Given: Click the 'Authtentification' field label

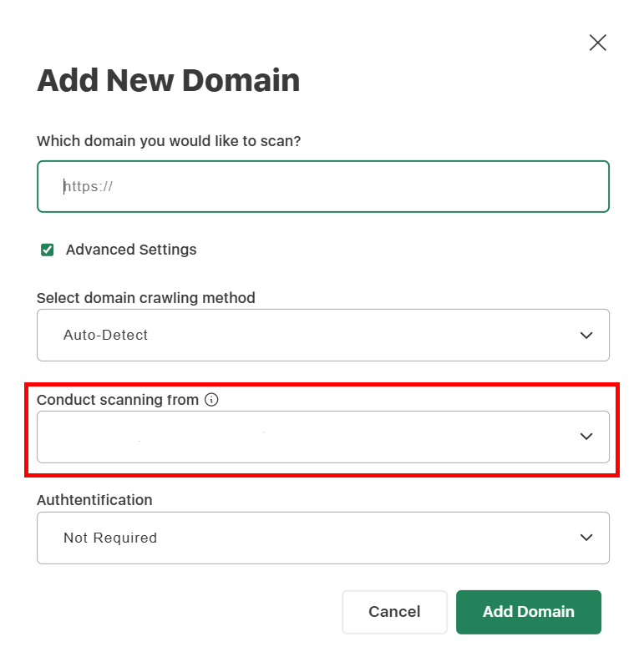Looking at the screenshot, I should (x=94, y=500).
